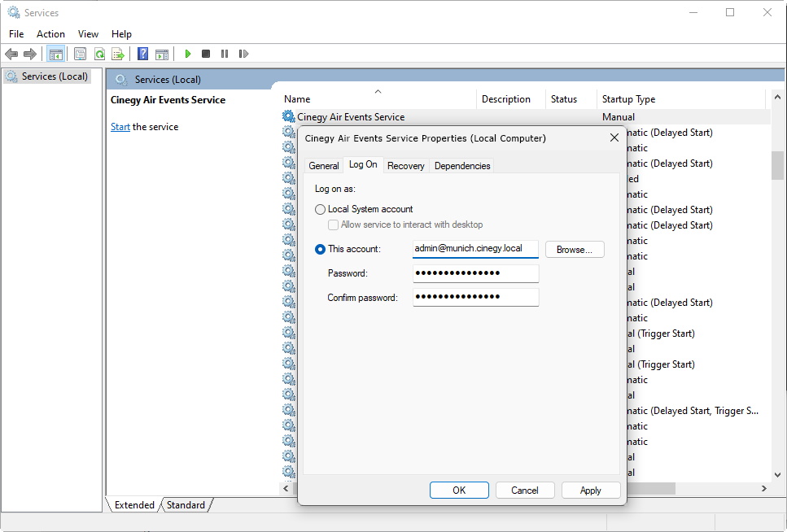
Task: Open the File menu
Action: coord(16,34)
